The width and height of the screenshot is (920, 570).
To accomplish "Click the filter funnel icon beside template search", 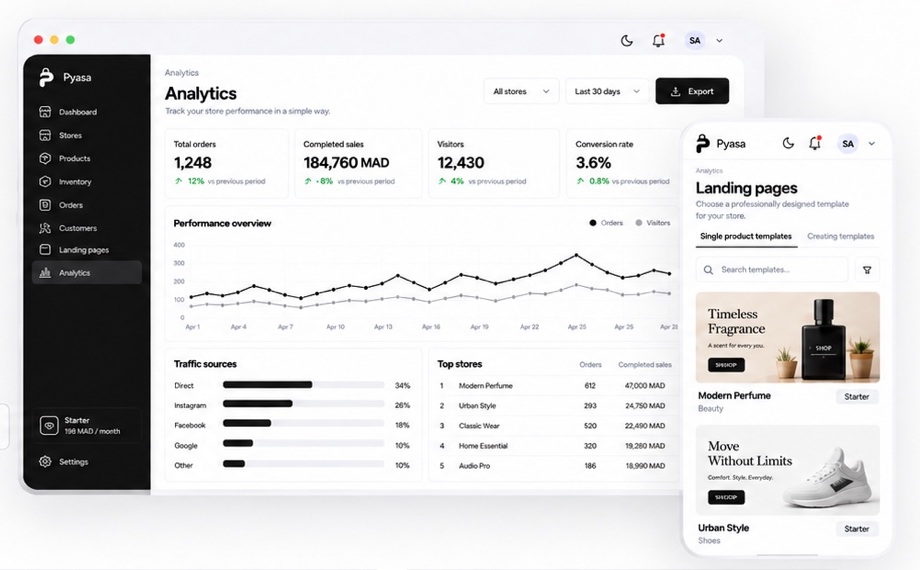I will point(867,270).
